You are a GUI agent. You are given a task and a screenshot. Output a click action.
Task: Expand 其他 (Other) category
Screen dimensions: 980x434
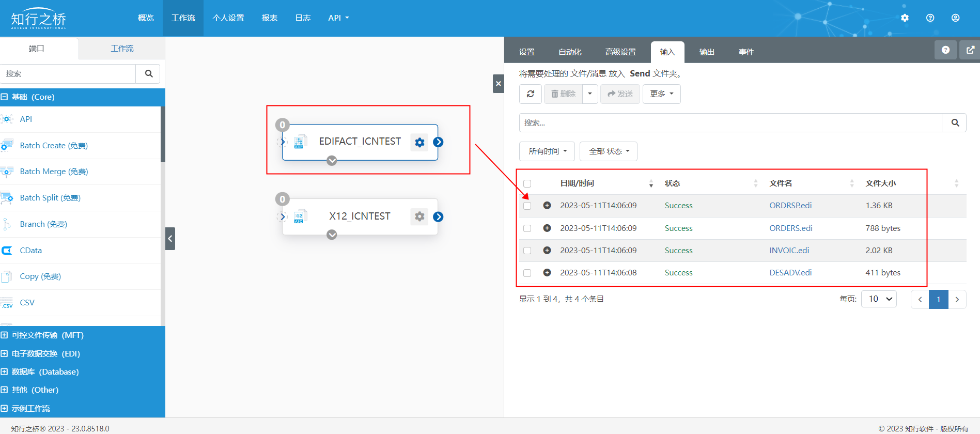point(83,390)
